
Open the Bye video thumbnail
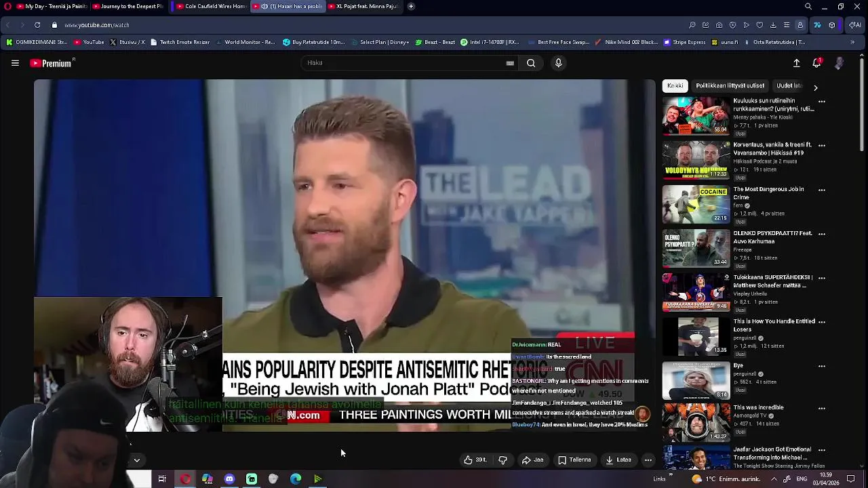[x=696, y=380]
